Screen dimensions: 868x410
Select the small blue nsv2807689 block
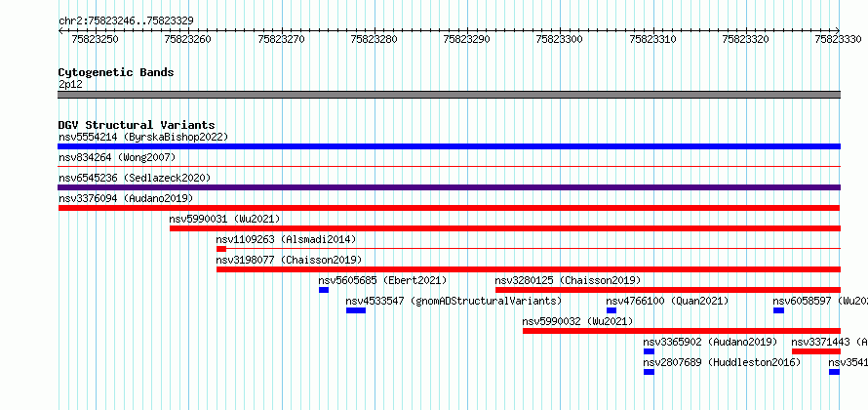pos(649,372)
